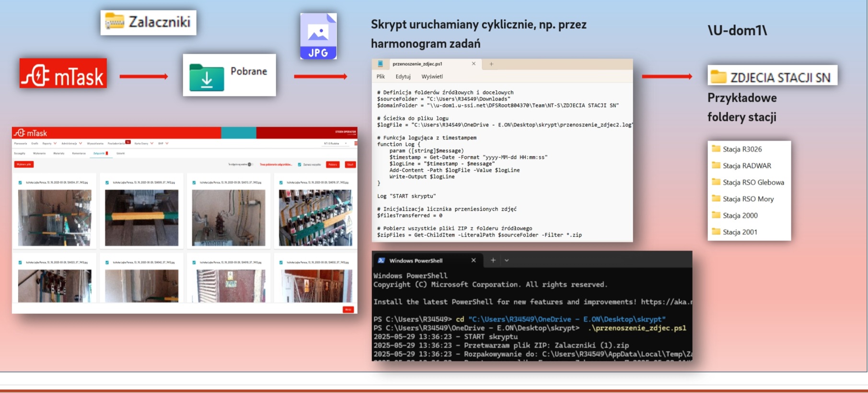Switch to the Wykonanie tab in mTask
Image resolution: width=868 pixels, height=393 pixels.
pos(39,154)
